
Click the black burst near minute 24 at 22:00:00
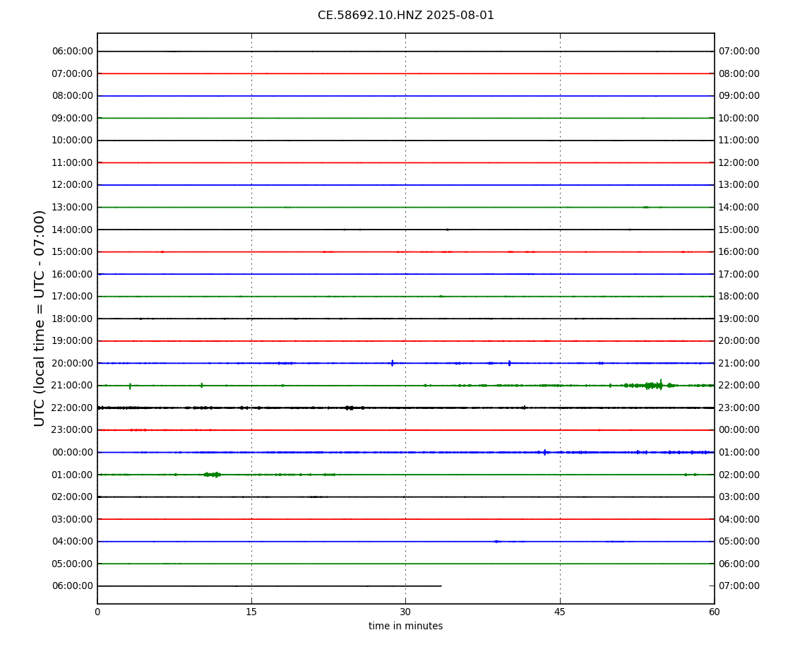coord(350,408)
